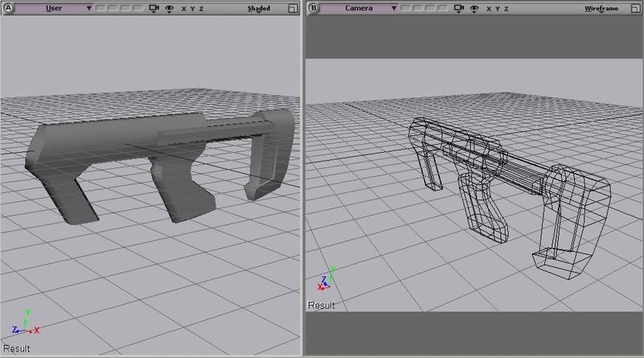
Task: Open the camera icon menu in viewport A
Action: (154, 8)
